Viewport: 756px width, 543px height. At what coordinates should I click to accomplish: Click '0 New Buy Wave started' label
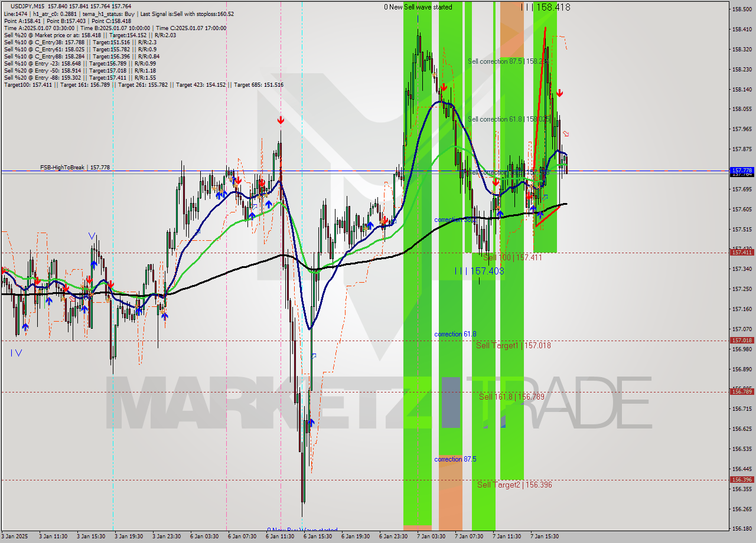(302, 530)
